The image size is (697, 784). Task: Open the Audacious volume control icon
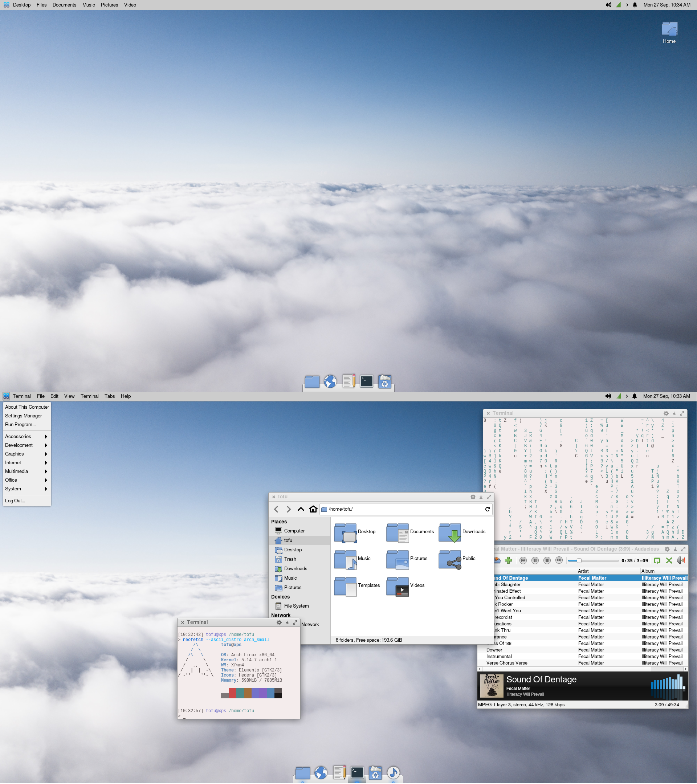point(681,560)
